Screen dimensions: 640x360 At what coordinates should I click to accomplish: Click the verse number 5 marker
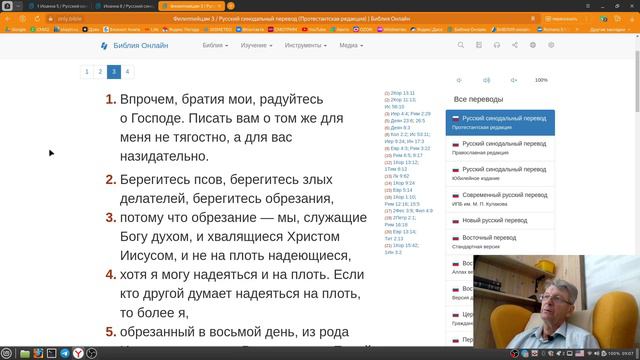pyautogui.click(x=111, y=332)
